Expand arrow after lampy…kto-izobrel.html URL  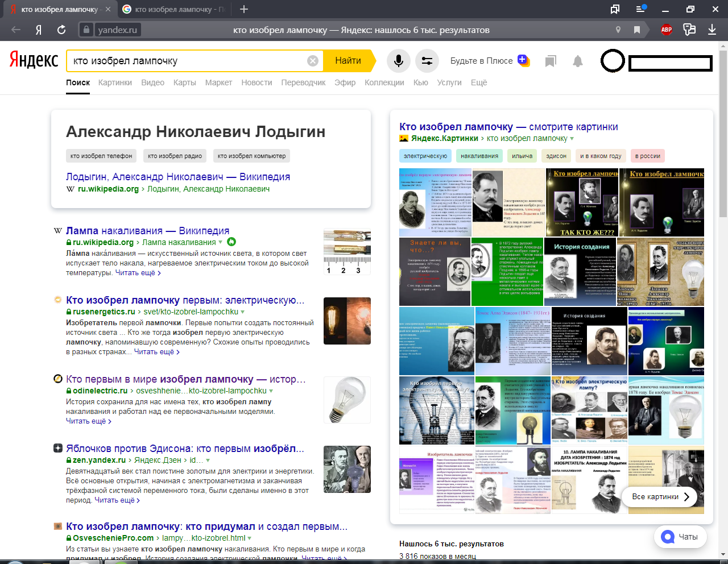[249, 538]
